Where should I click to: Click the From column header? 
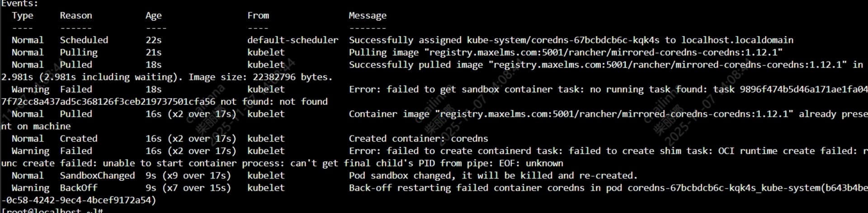point(258,16)
